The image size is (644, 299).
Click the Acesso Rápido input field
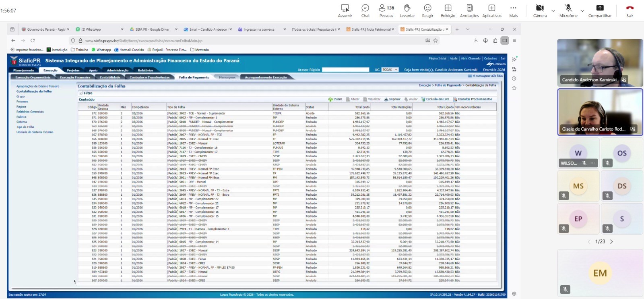(345, 70)
